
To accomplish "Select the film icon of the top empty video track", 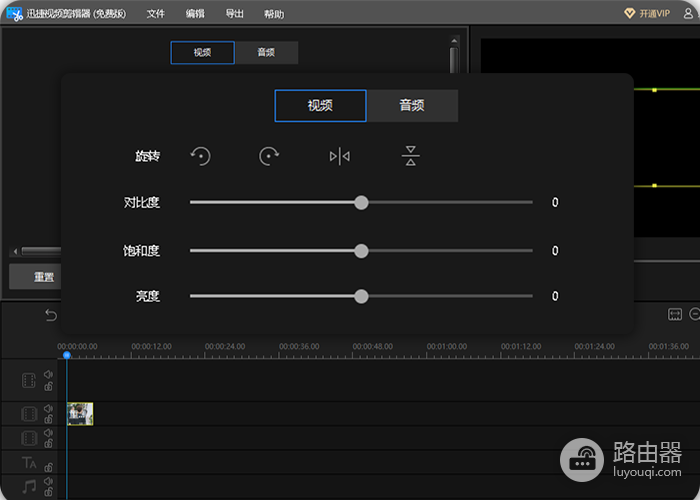I will pos(29,380).
